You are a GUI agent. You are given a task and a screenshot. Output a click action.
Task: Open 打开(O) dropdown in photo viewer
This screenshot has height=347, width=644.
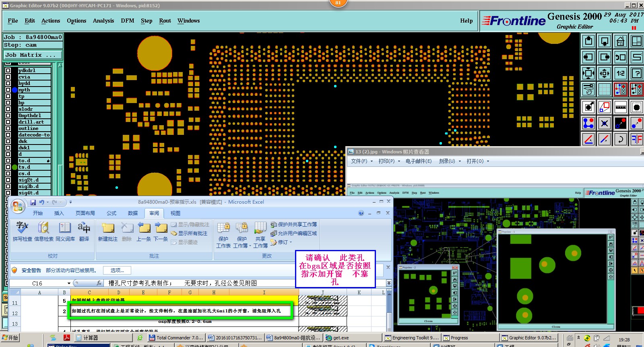click(478, 161)
